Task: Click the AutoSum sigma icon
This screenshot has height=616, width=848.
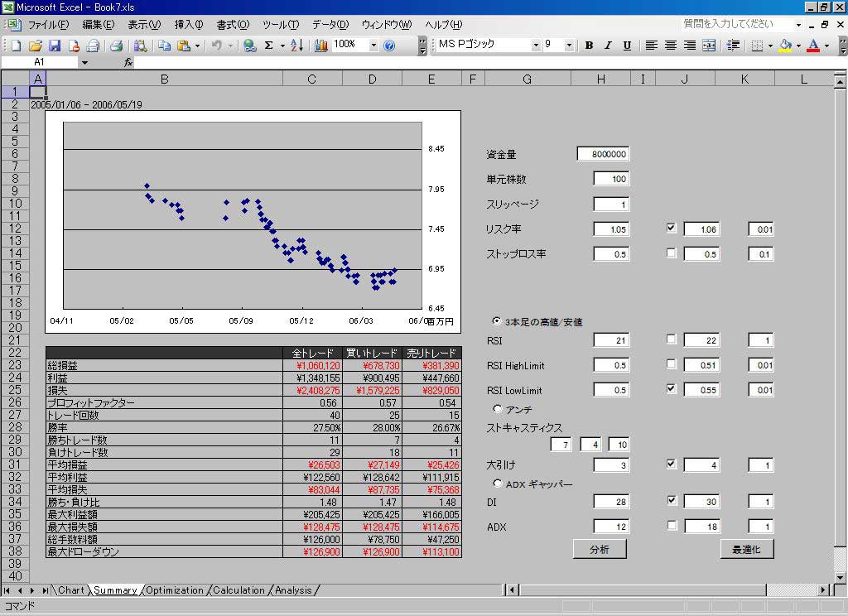Action: [268, 46]
